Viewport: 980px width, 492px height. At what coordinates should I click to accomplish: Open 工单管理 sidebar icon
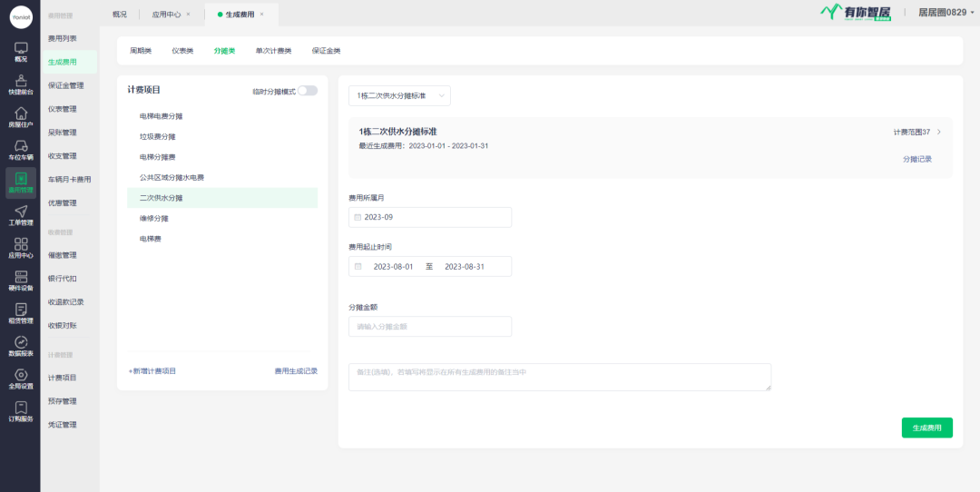(x=21, y=213)
